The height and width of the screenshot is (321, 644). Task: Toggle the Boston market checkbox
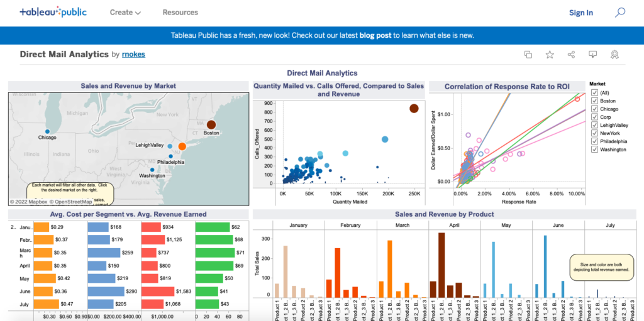594,101
